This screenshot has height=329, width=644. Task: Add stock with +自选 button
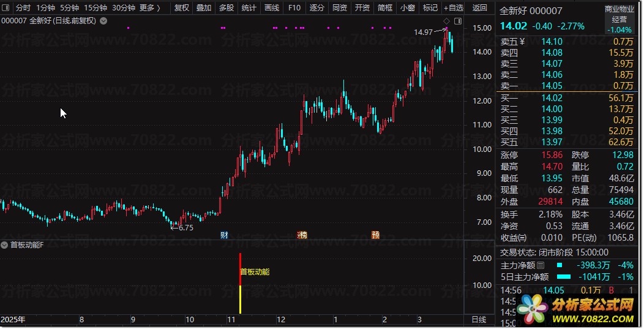point(454,8)
